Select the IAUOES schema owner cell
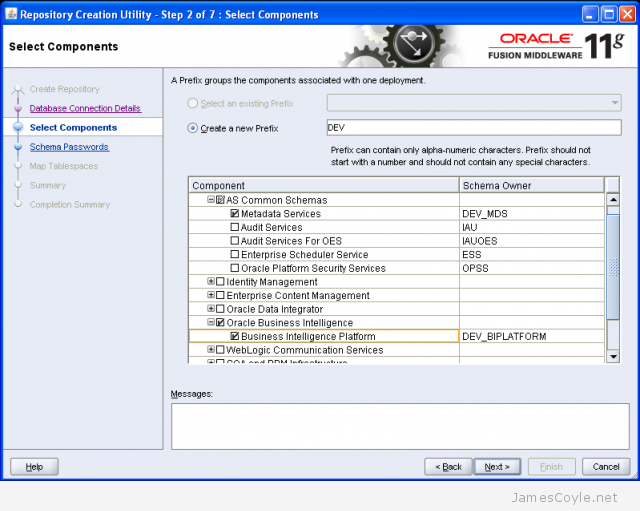Image resolution: width=640 pixels, height=511 pixels. click(x=532, y=241)
